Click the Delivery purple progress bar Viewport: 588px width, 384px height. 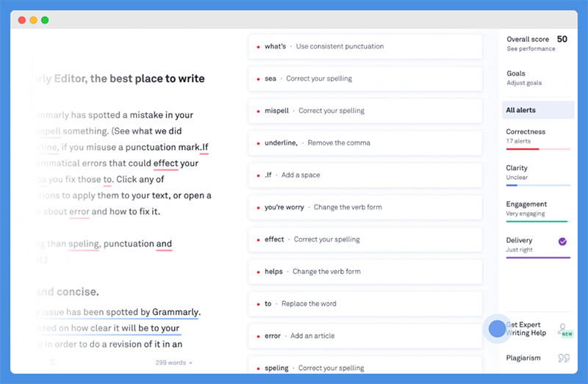tap(538, 258)
